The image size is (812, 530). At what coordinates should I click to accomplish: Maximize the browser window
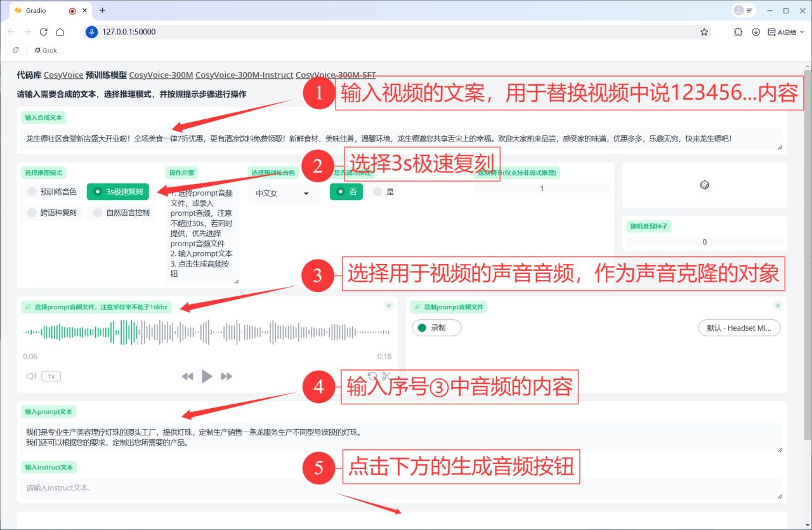point(786,11)
